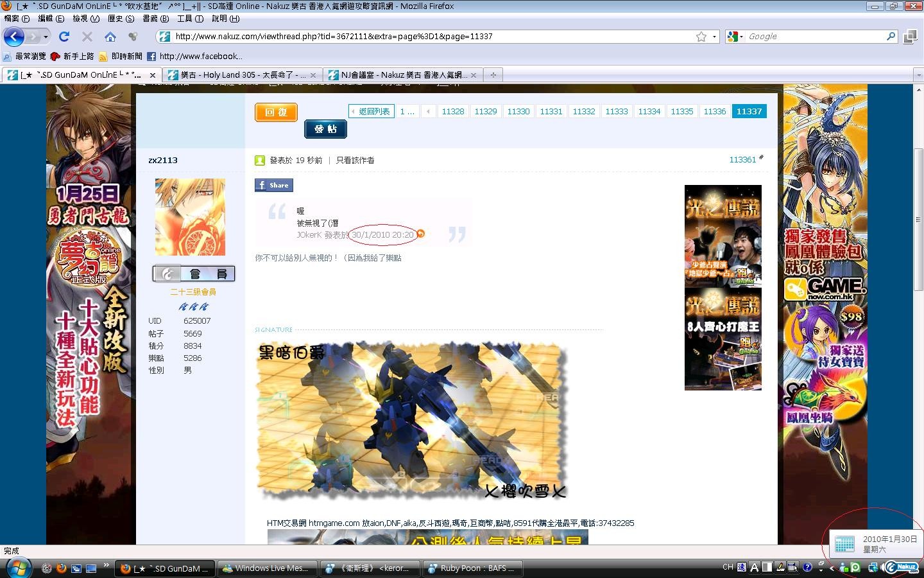Image resolution: width=924 pixels, height=578 pixels.
Task: Open the 新手上路 bookmark
Action: pos(73,56)
